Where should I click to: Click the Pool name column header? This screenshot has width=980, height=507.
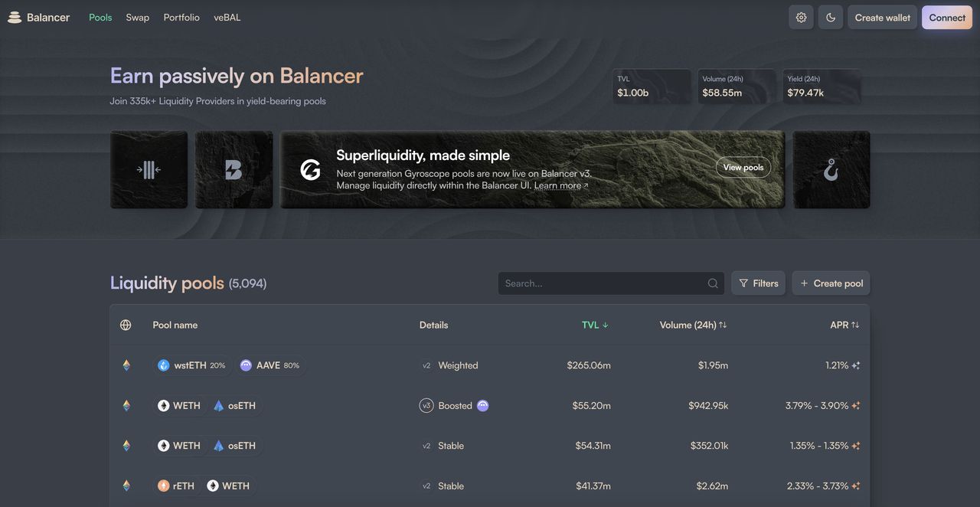click(175, 325)
